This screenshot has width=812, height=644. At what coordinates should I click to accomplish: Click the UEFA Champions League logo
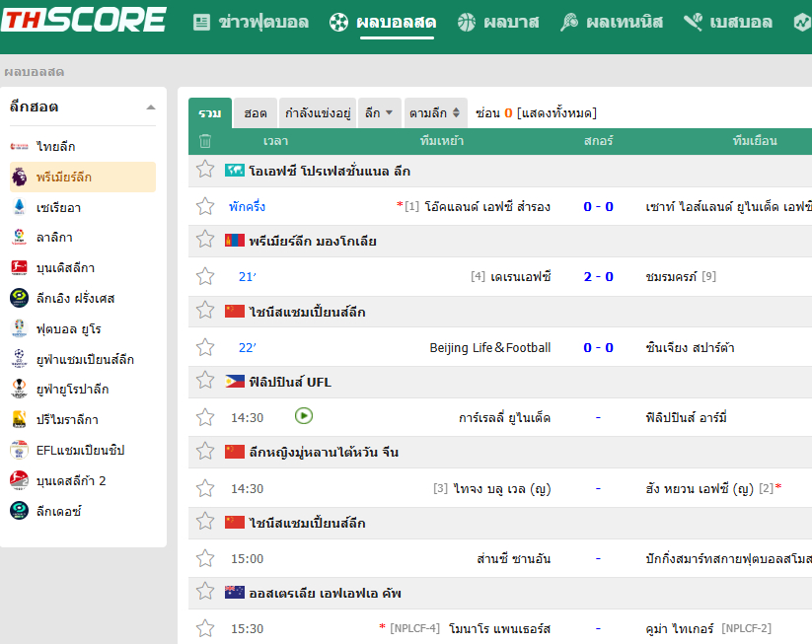coord(19,359)
